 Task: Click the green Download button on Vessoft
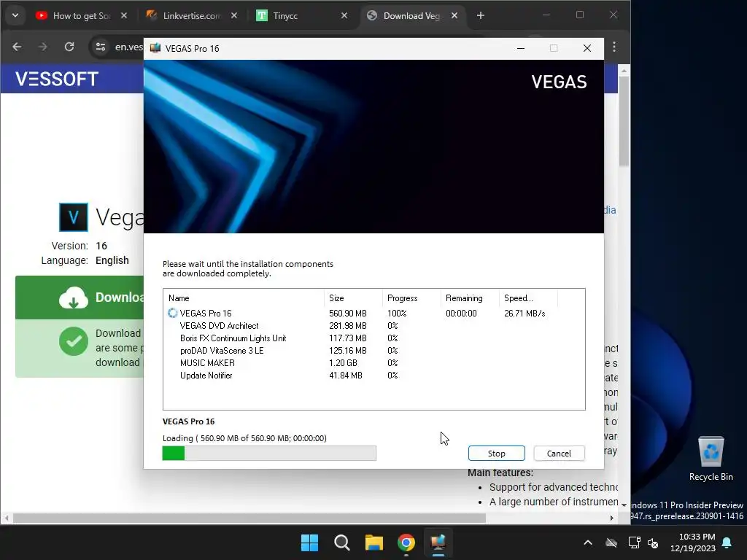click(x=80, y=297)
